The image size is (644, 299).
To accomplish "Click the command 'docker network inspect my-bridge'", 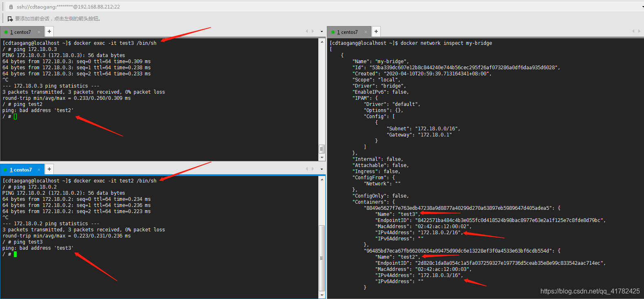I will click(x=446, y=43).
